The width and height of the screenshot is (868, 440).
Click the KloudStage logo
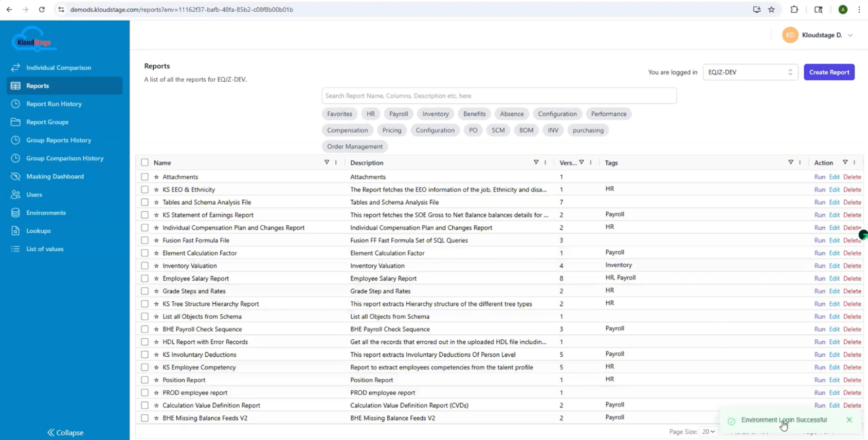(x=34, y=40)
